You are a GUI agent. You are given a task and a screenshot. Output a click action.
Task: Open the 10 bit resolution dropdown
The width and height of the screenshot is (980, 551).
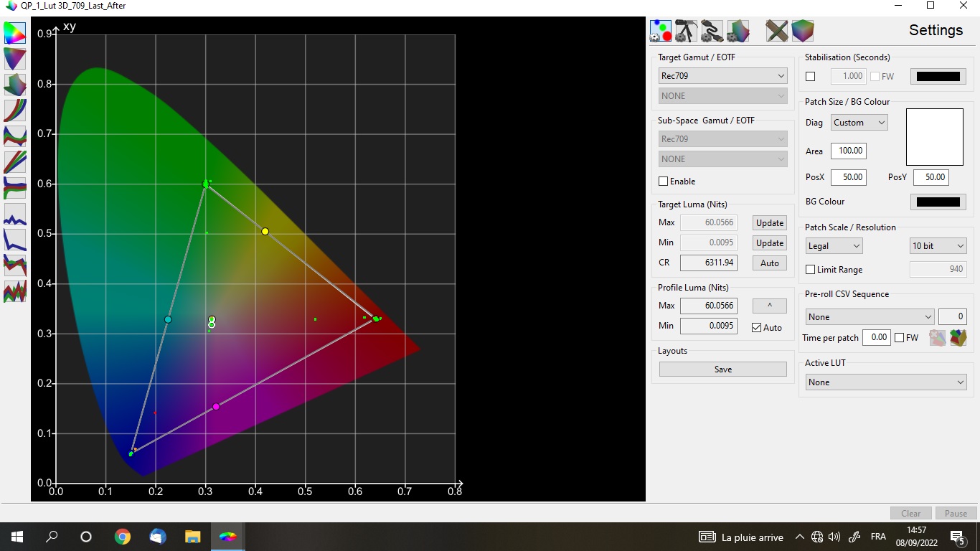938,246
